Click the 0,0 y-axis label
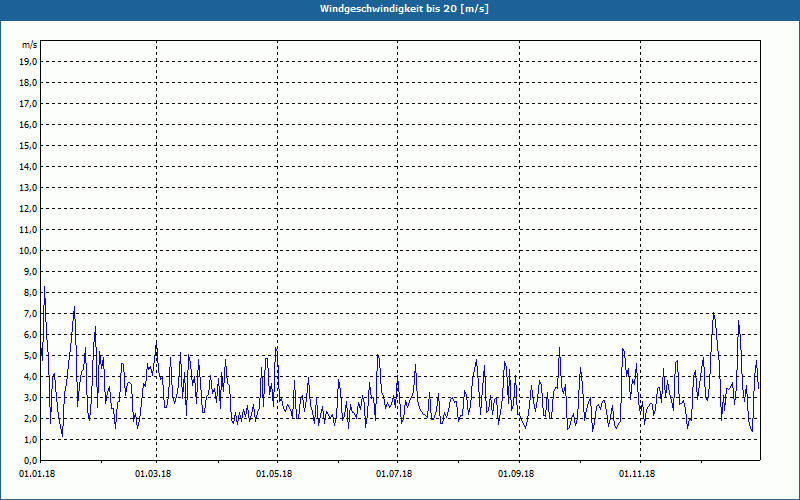This screenshot has height=500, width=800. coord(30,460)
